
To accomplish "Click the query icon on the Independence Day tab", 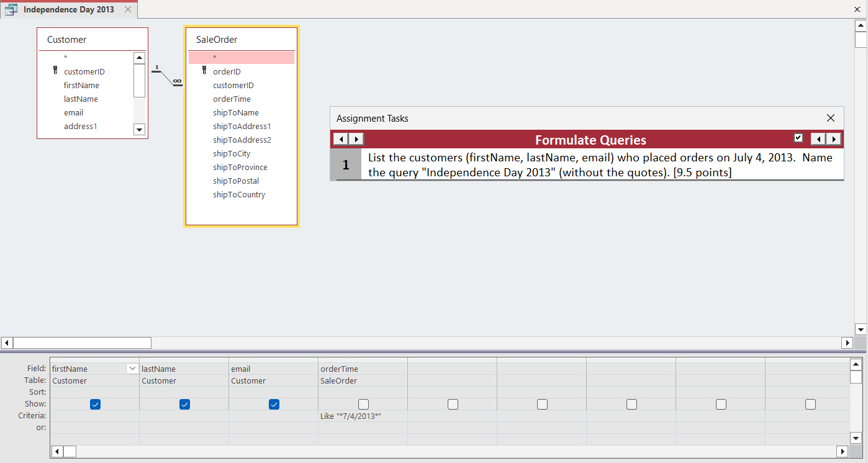I will tap(10, 9).
